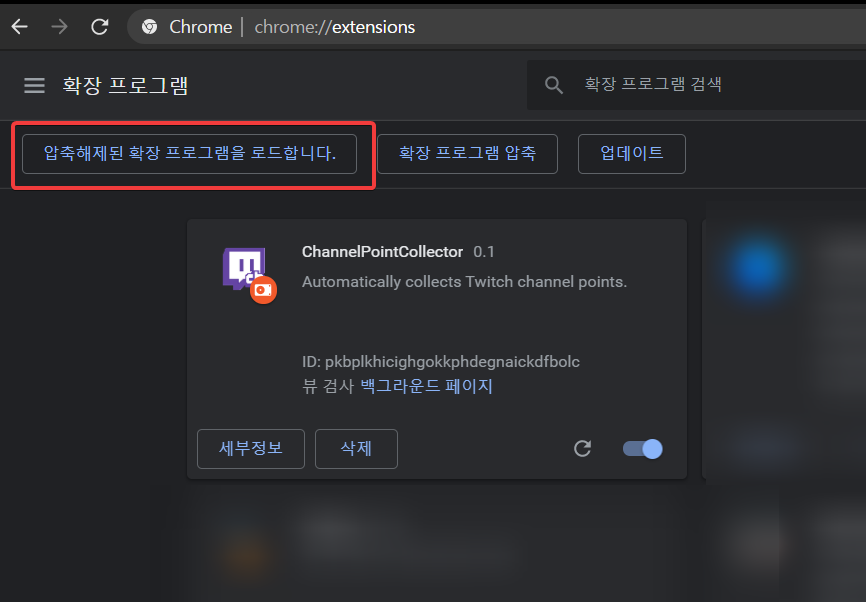This screenshot has width=866, height=602.
Task: Click the Chrome logo in the address bar
Action: click(150, 27)
